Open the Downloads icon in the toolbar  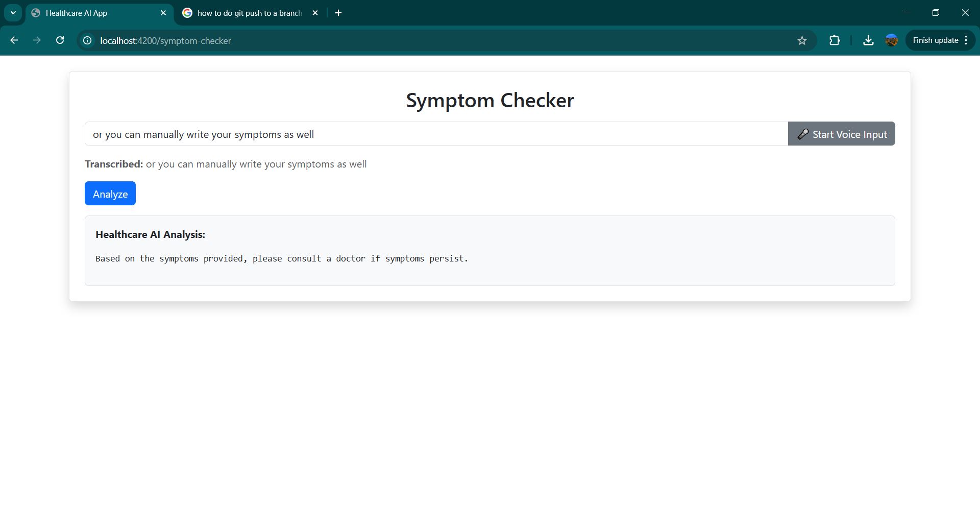point(868,40)
